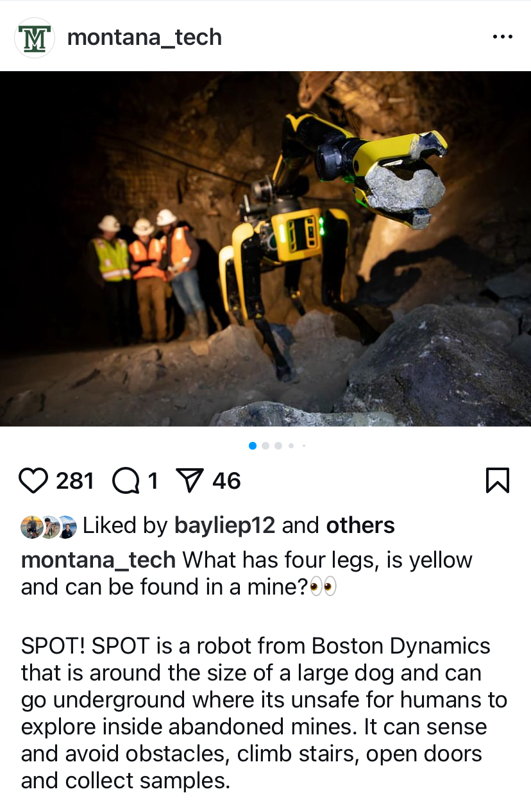Image resolution: width=531 pixels, height=812 pixels.
Task: Open montana_tech username in caption
Action: click(98, 560)
